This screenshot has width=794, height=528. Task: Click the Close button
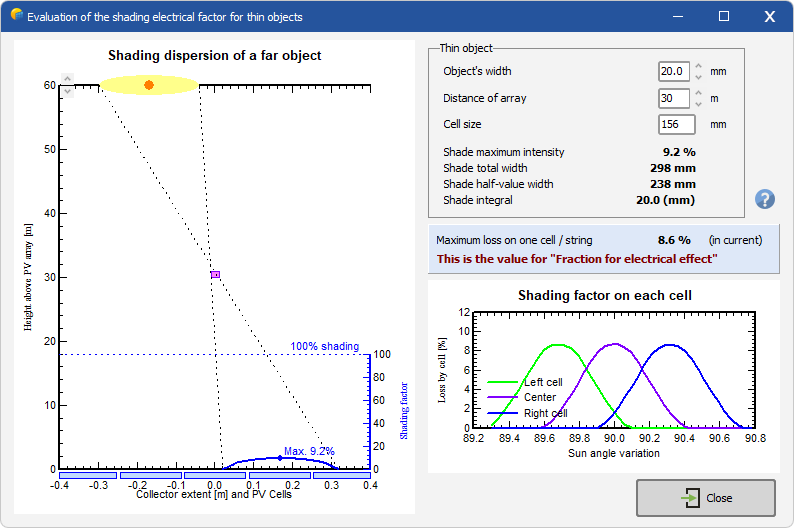click(x=705, y=498)
